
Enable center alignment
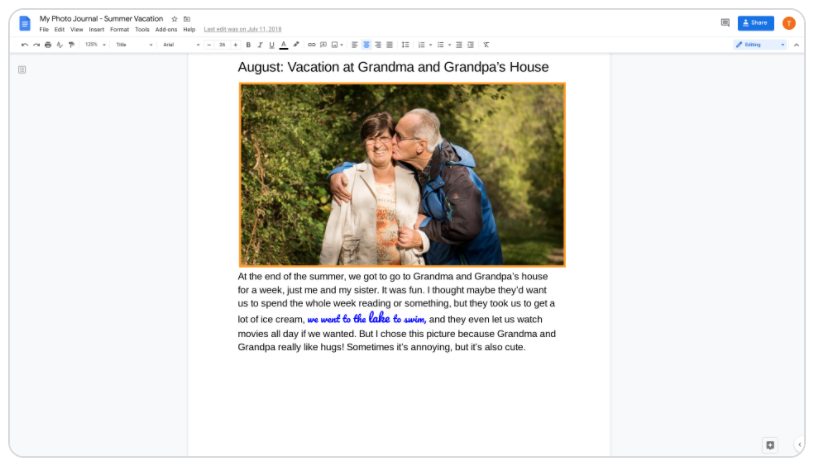(x=366, y=45)
